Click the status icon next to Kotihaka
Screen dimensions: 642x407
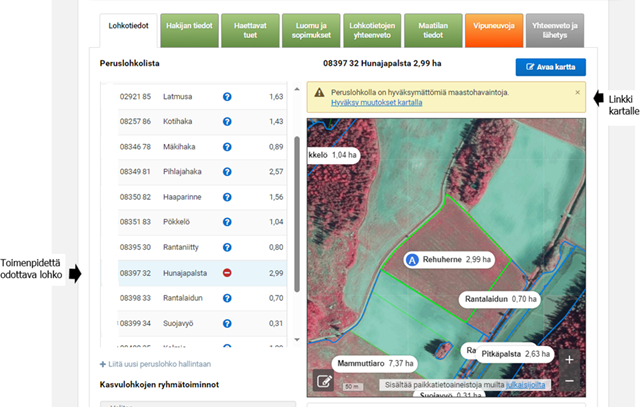[227, 121]
